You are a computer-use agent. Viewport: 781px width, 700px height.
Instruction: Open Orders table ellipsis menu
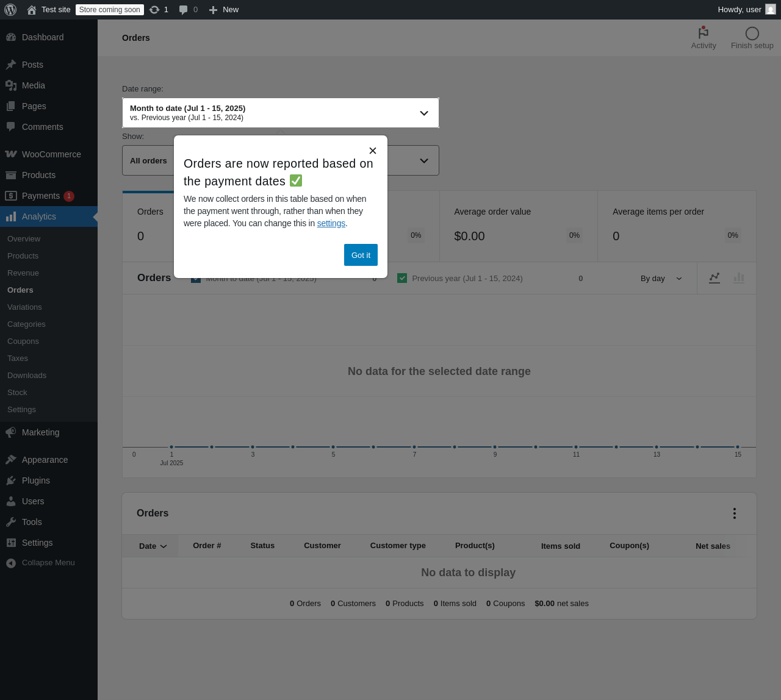(x=735, y=513)
